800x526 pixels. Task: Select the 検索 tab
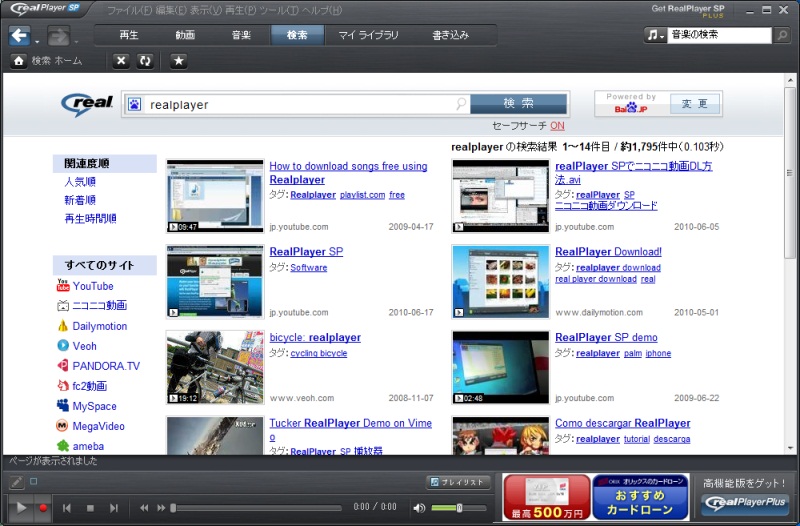[x=297, y=35]
